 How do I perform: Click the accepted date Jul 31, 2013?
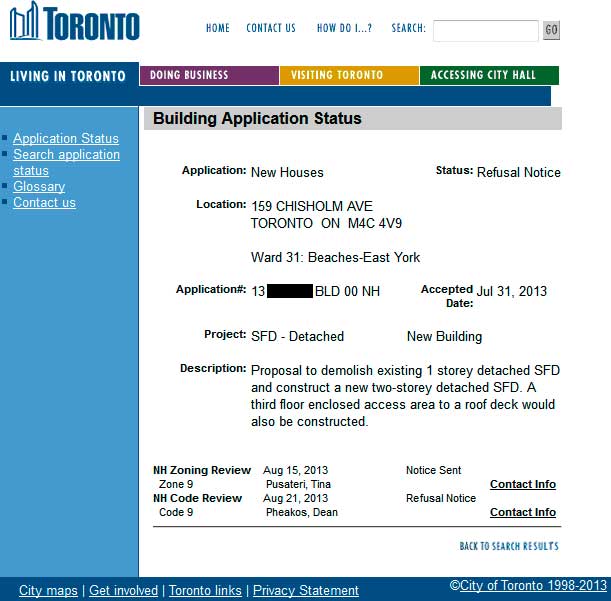click(x=512, y=291)
